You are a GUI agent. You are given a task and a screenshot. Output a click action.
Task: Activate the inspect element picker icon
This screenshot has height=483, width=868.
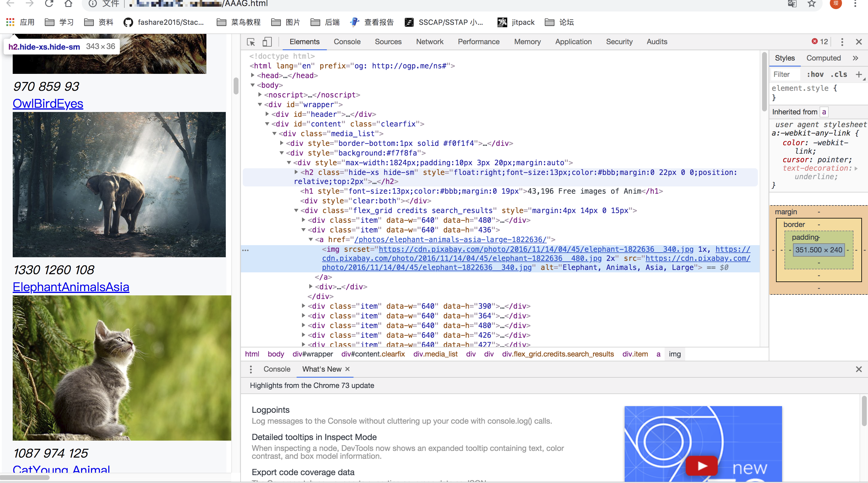point(251,42)
